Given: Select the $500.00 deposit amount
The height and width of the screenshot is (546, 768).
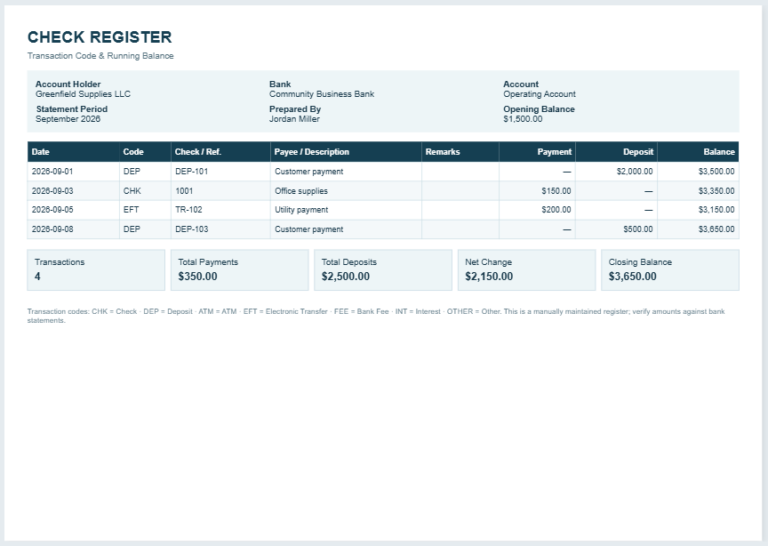Looking at the screenshot, I should coord(638,229).
